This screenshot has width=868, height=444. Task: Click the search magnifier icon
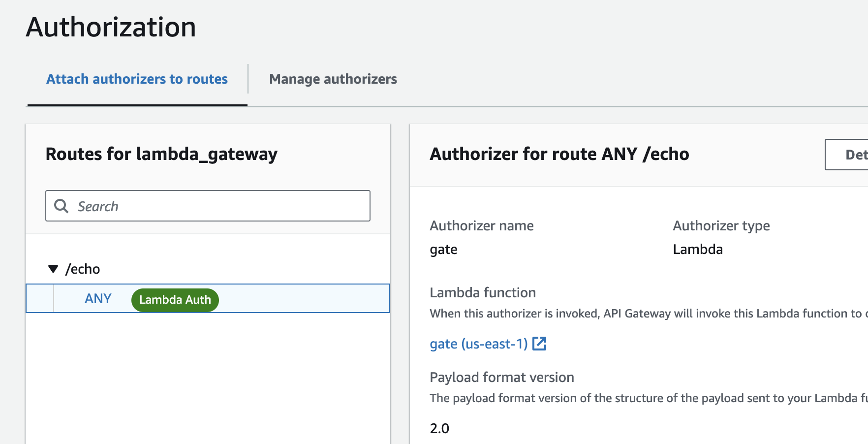61,206
